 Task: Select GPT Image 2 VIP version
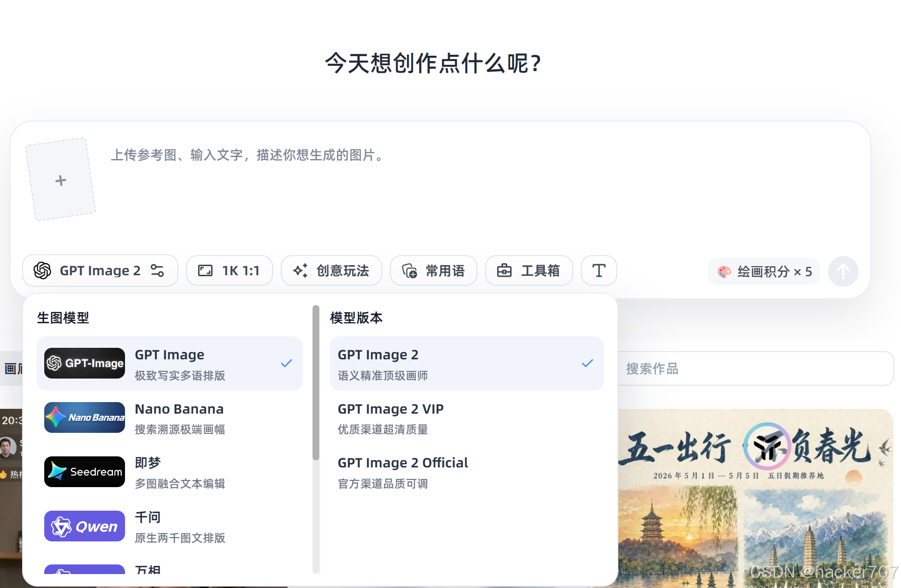[466, 418]
